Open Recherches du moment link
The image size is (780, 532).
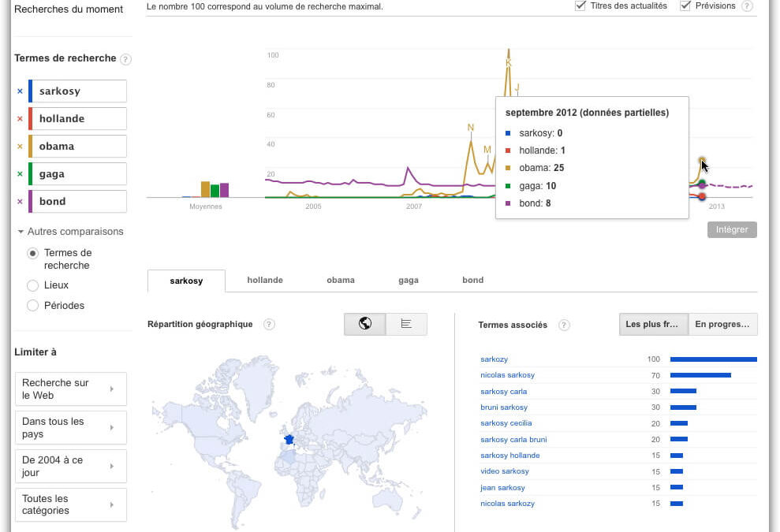coord(69,9)
